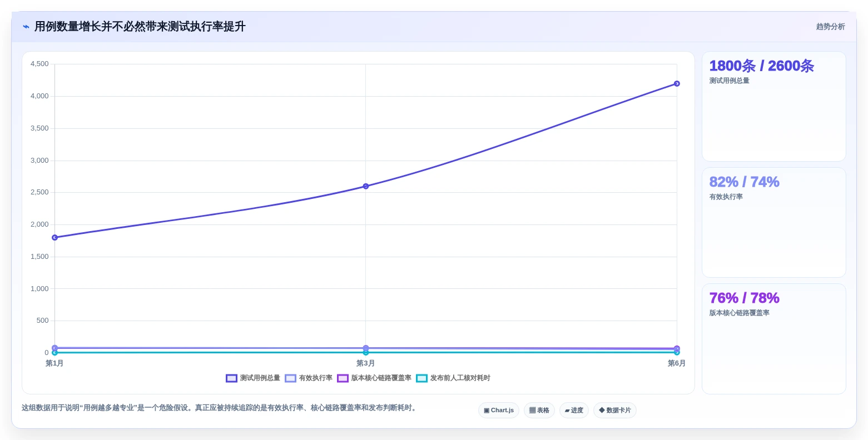Click the 版本核心链路覆盖率 card label

739,313
